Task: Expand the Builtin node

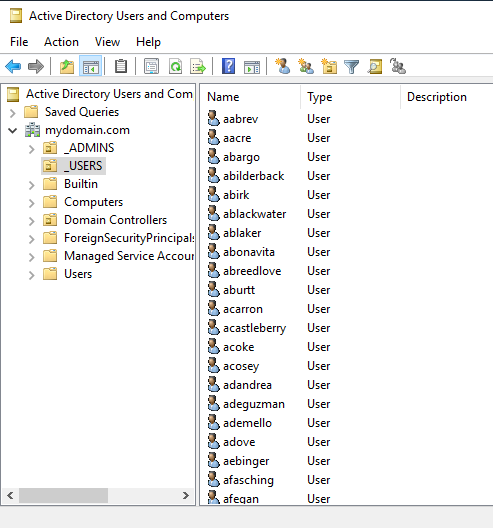Action: coord(31,185)
